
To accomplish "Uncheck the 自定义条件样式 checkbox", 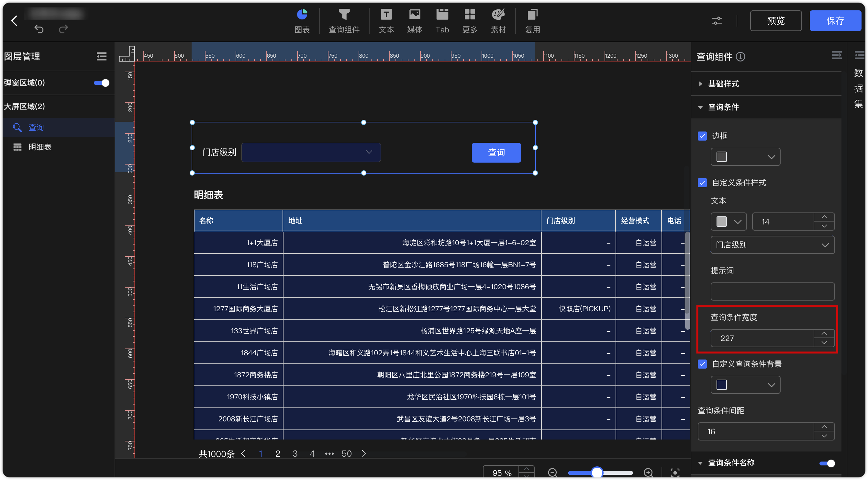I will [702, 183].
